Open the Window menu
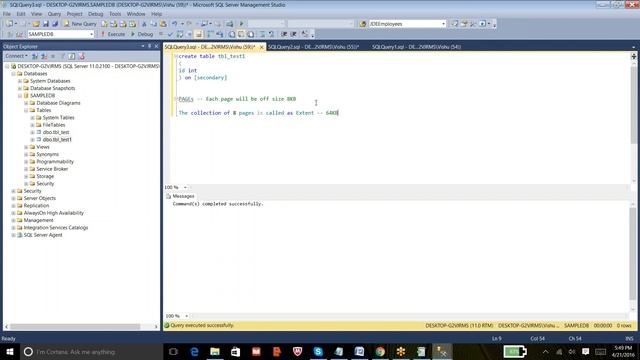 [136, 14]
